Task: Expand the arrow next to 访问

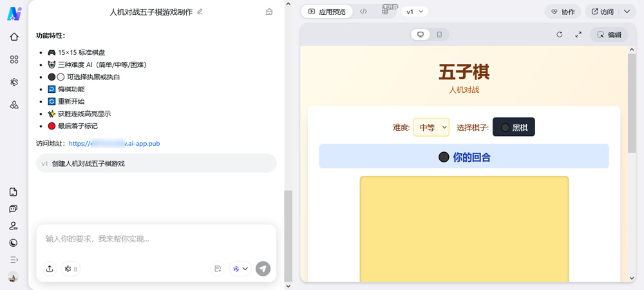Action: point(627,12)
